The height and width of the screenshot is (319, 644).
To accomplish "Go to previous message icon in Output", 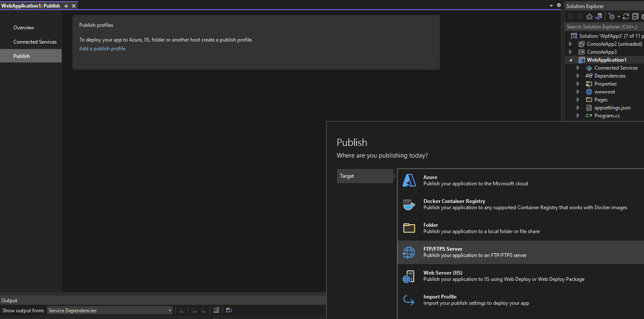I will 194,310.
